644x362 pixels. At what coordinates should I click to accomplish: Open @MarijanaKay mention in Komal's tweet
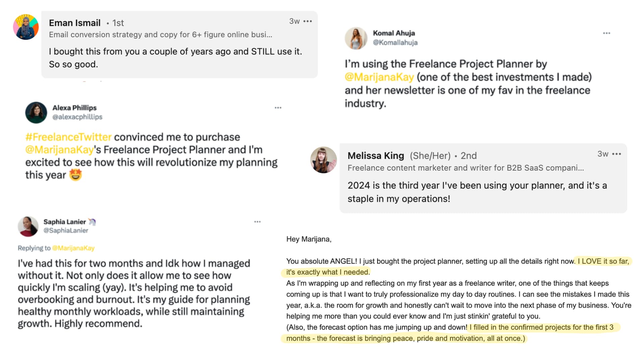(379, 77)
